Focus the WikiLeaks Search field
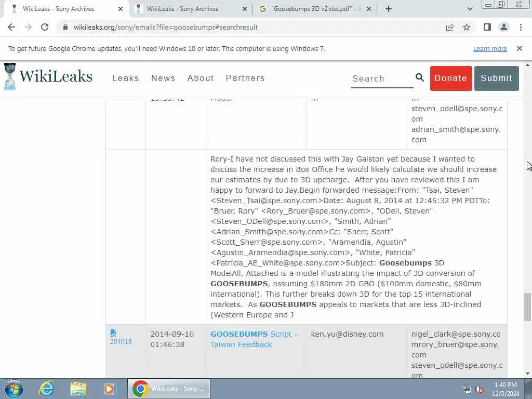 [x=382, y=79]
